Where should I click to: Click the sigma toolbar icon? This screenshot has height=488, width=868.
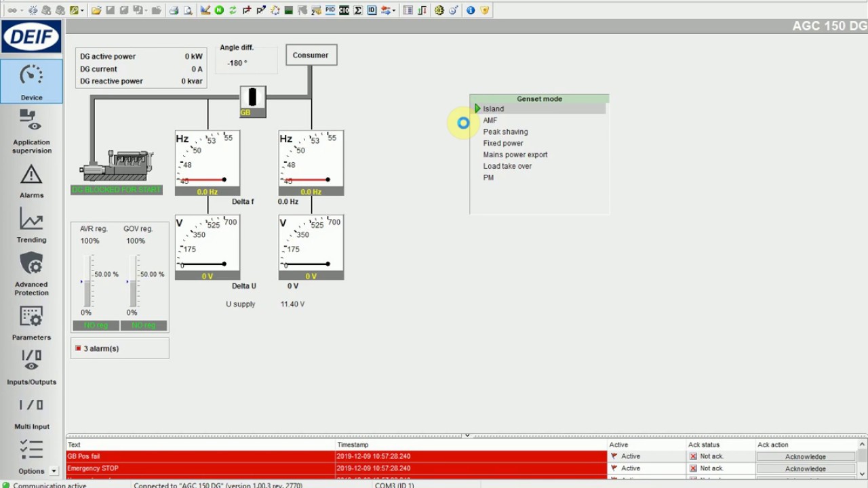point(358,10)
